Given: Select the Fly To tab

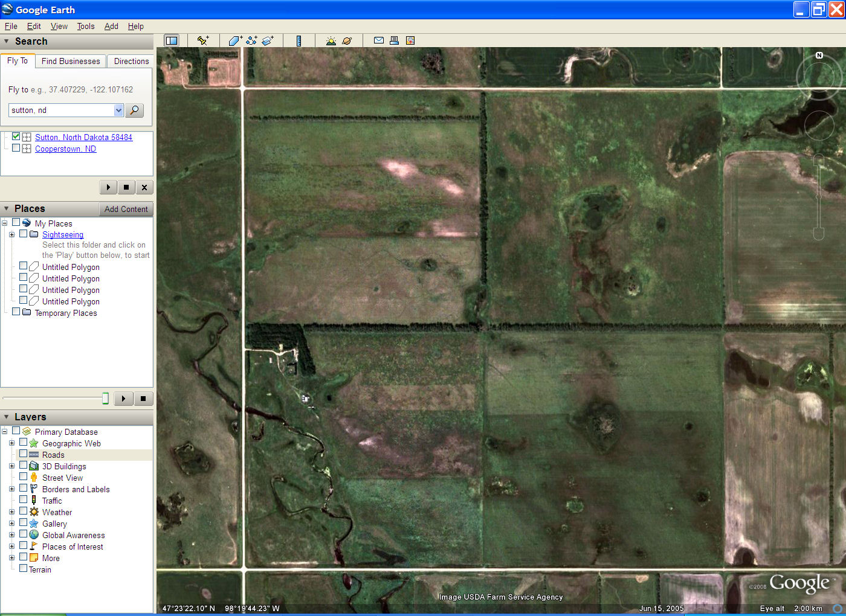Looking at the screenshot, I should click(x=18, y=60).
